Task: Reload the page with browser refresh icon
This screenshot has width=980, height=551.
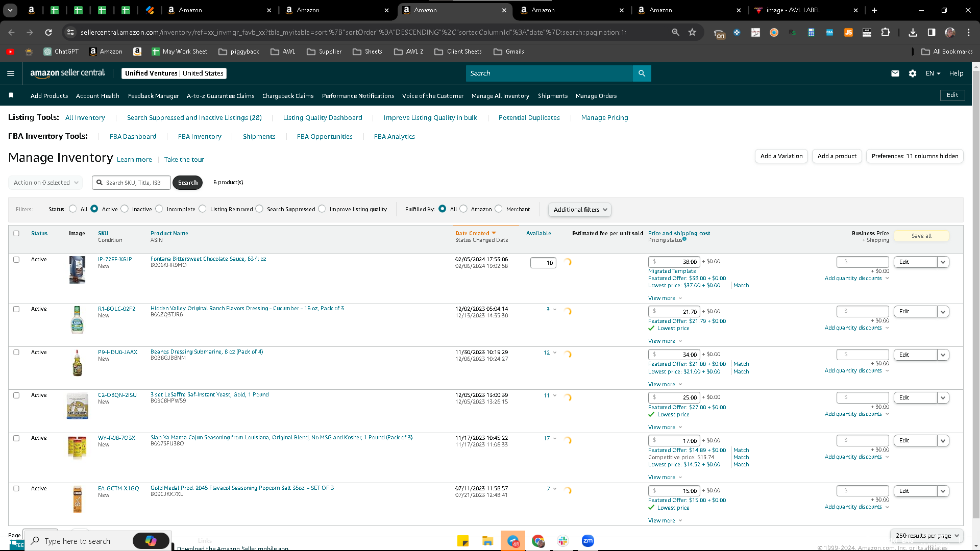Action: (x=48, y=32)
